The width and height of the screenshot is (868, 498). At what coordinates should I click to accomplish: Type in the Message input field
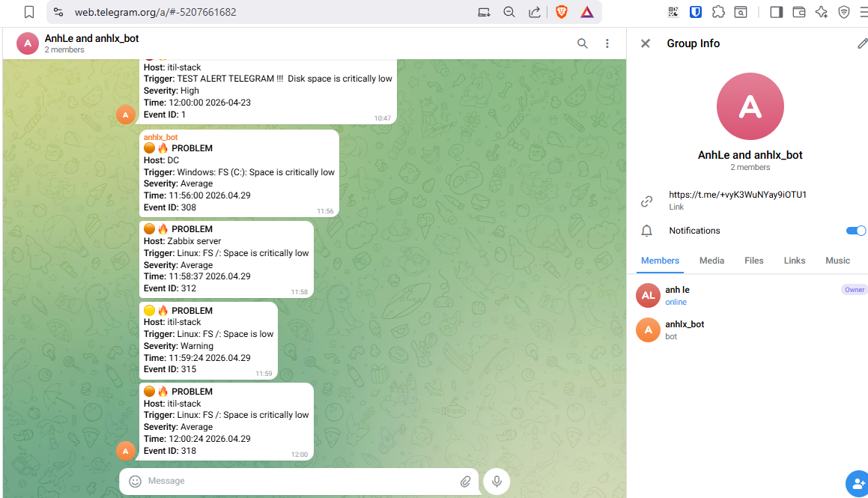(300, 481)
